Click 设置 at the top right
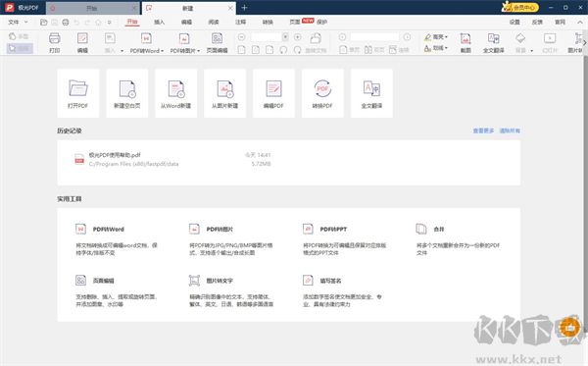Screen dimensions: 588x366 514,23
